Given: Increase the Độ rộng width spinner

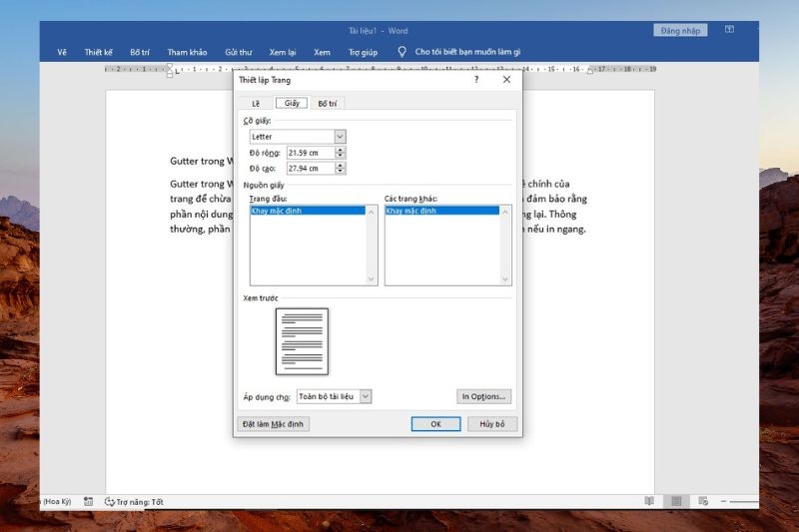Looking at the screenshot, I should click(341, 150).
